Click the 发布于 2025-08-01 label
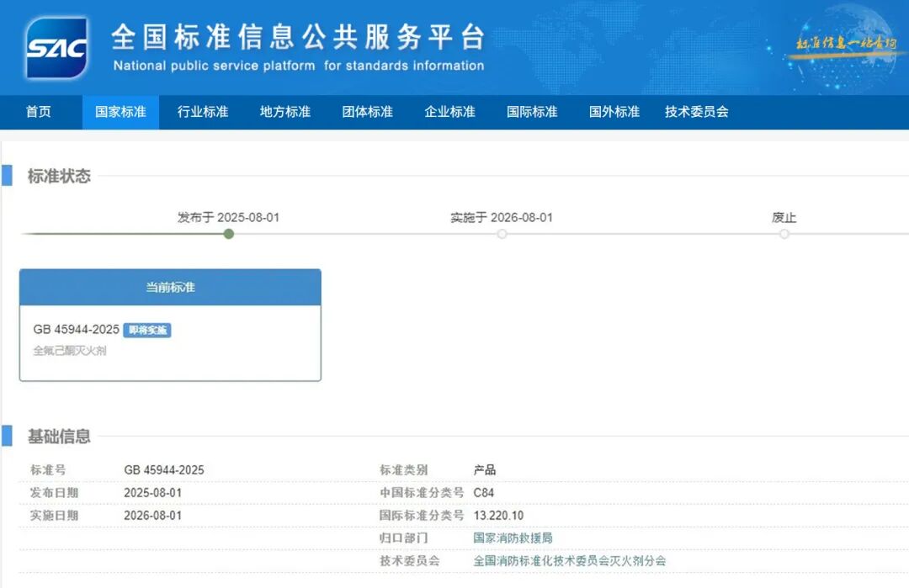This screenshot has width=909, height=588. click(x=228, y=218)
